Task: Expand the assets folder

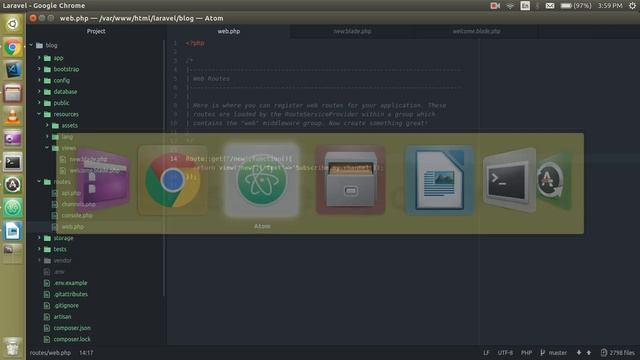Action: click(x=47, y=125)
